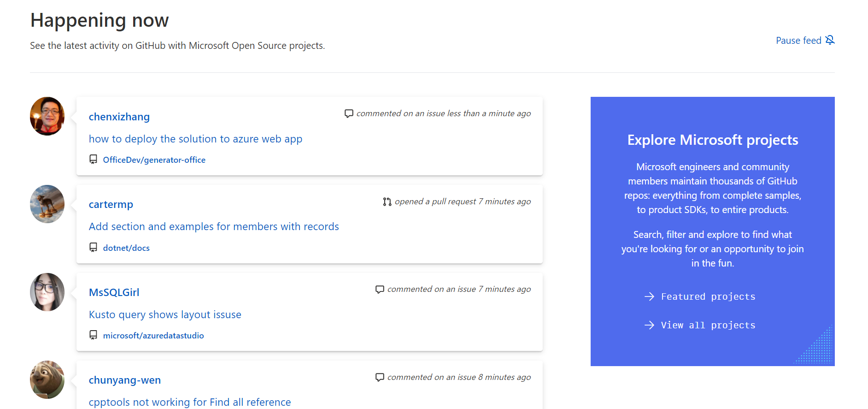This screenshot has width=868, height=409.
Task: Go to Featured projects
Action: (708, 296)
